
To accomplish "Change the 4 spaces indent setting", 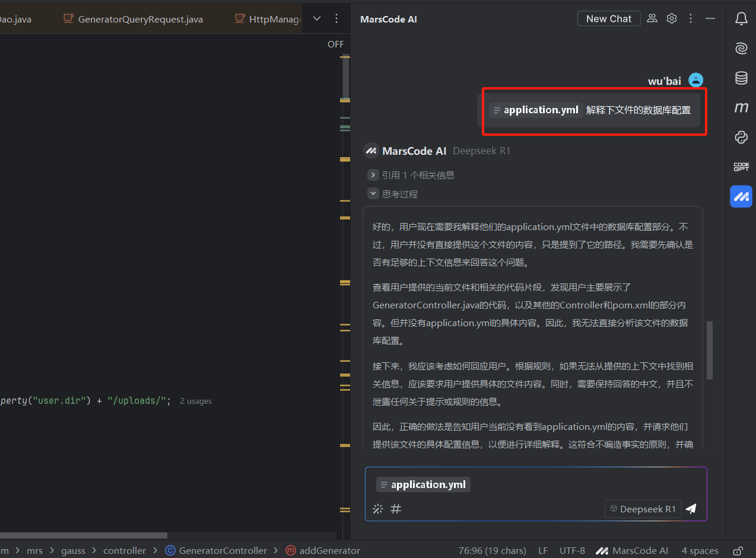I will [700, 551].
